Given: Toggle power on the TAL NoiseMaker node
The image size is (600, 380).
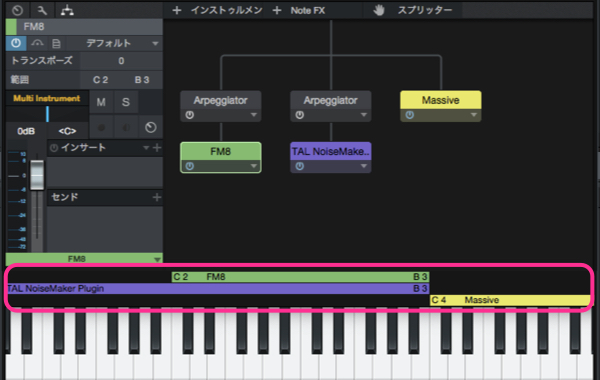Looking at the screenshot, I should (300, 166).
